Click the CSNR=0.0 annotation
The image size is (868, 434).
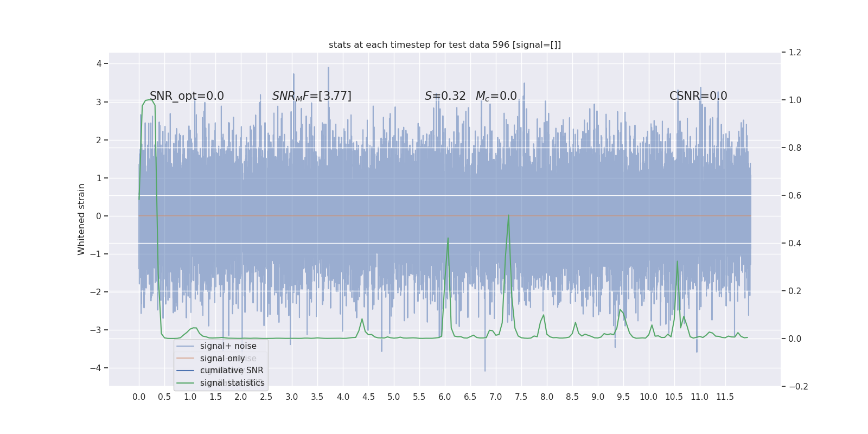pos(698,96)
